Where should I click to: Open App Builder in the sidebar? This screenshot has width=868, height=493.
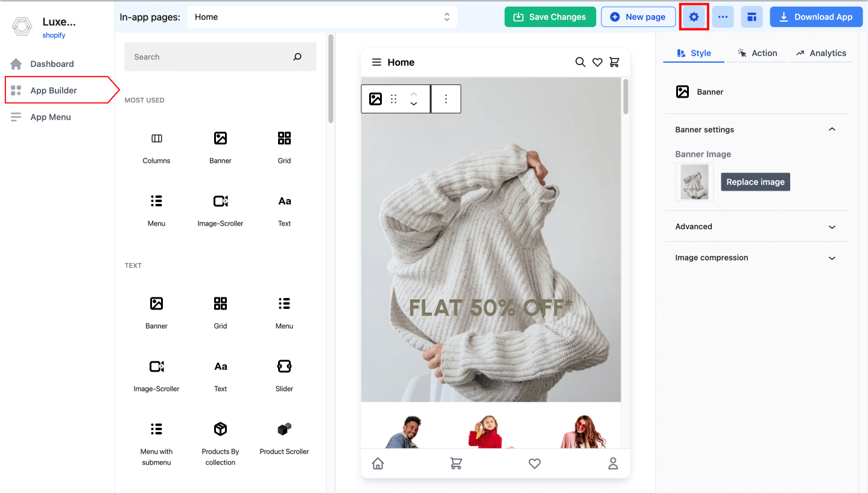(53, 90)
